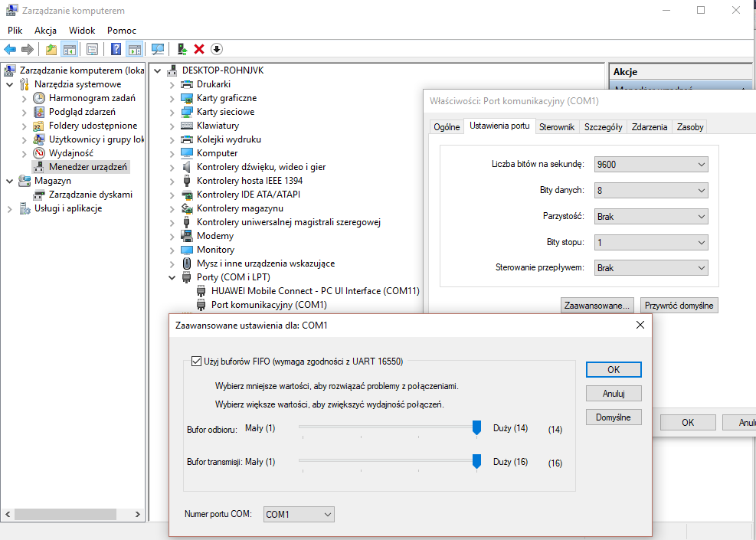This screenshot has width=756, height=540.
Task: Close the Zaawansowane ustawienia dla COM1 dialog
Action: coord(640,326)
